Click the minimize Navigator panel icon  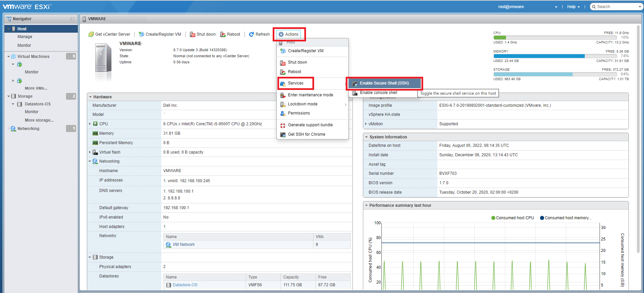click(72, 19)
